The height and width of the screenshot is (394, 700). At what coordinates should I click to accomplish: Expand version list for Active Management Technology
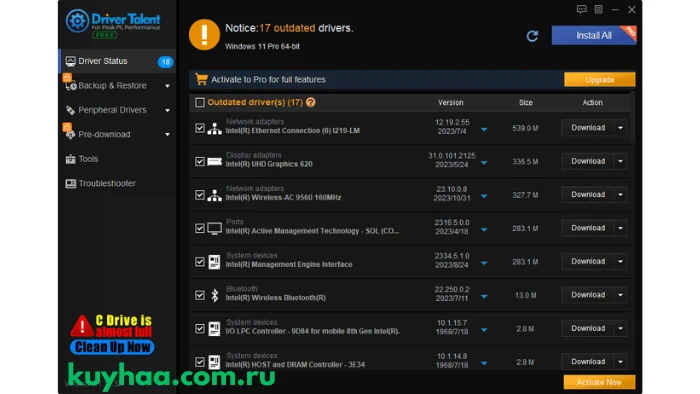(x=484, y=230)
